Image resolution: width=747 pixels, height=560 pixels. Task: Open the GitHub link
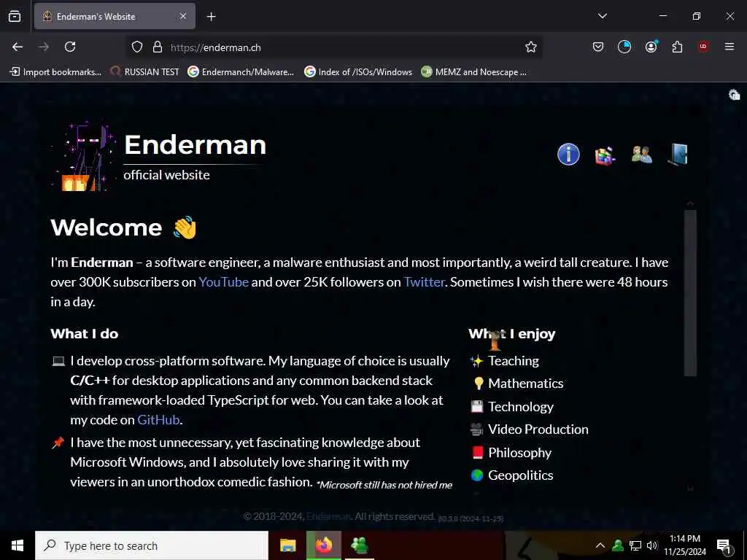coord(158,420)
